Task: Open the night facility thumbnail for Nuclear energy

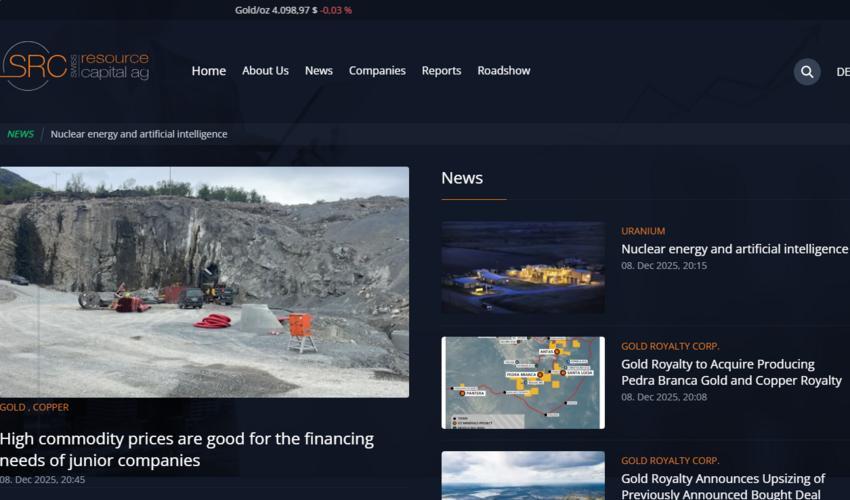Action: click(523, 267)
